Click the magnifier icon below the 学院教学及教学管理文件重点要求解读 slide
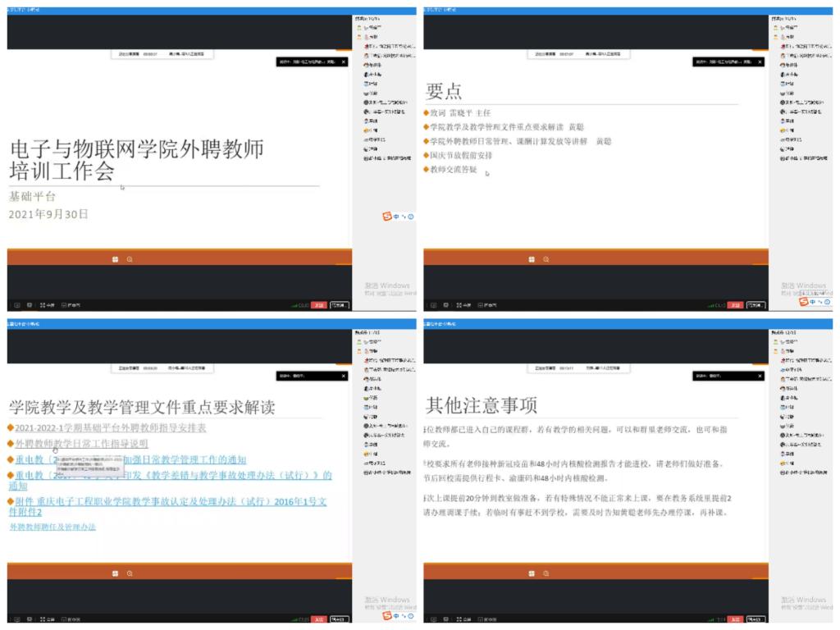This screenshot has width=840, height=630. 130,573
